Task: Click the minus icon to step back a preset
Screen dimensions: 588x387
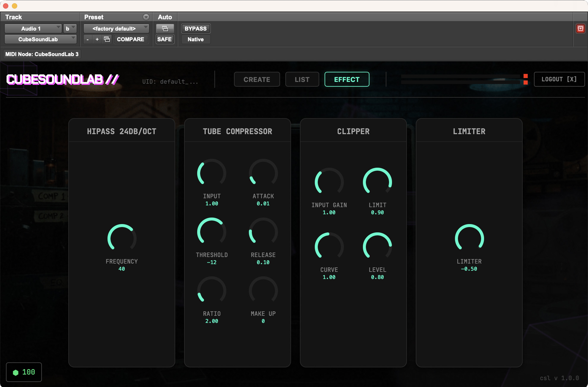Action: tap(88, 39)
